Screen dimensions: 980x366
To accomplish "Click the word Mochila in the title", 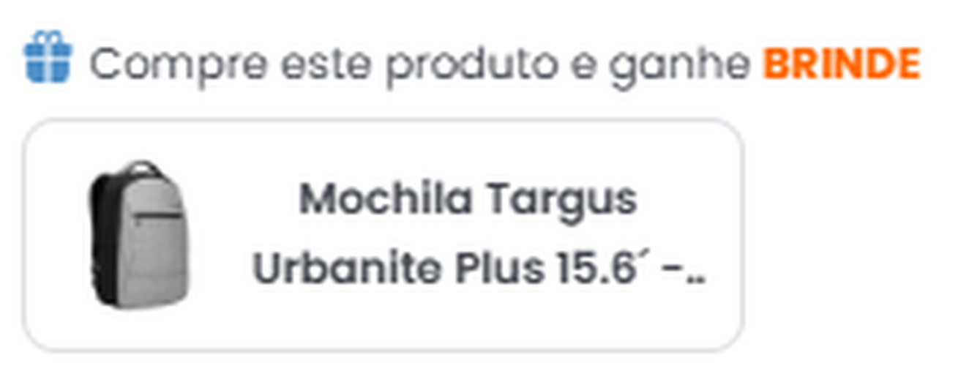I will [388, 198].
